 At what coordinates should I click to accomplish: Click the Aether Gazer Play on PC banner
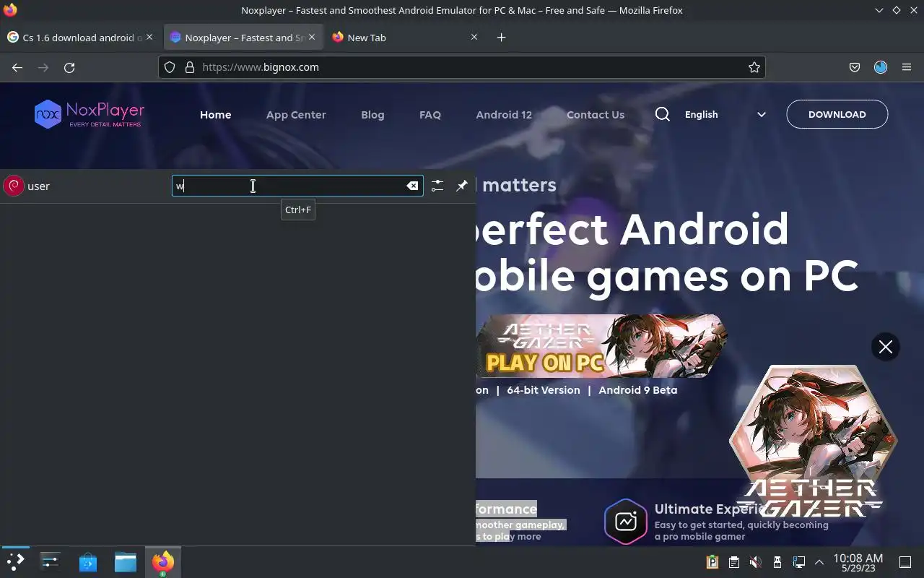[601, 346]
